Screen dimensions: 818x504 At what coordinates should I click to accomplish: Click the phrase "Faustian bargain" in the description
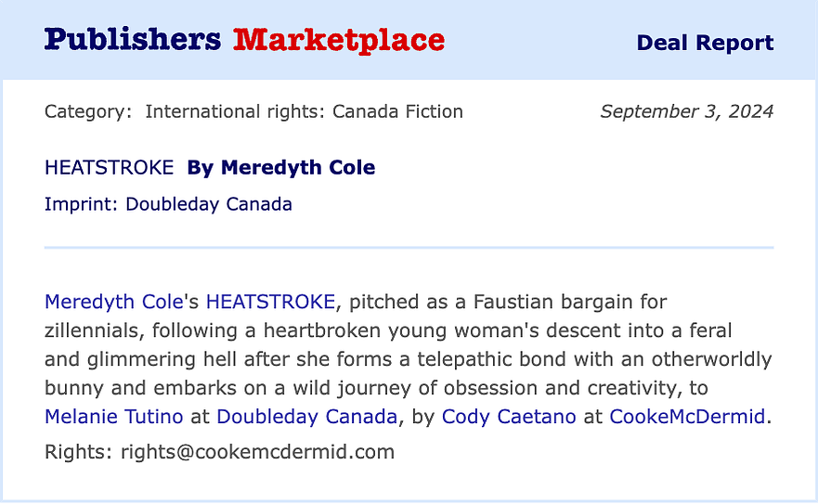click(x=552, y=302)
